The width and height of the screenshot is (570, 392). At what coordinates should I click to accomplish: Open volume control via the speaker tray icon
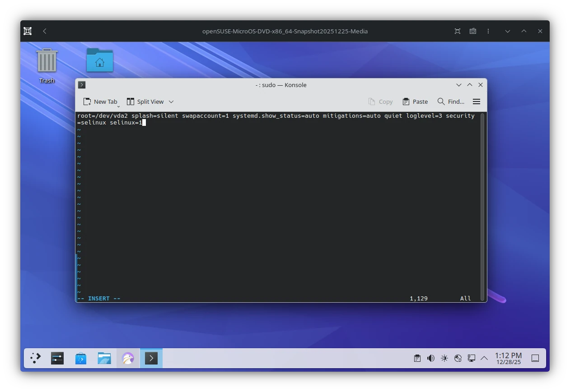pyautogui.click(x=430, y=358)
